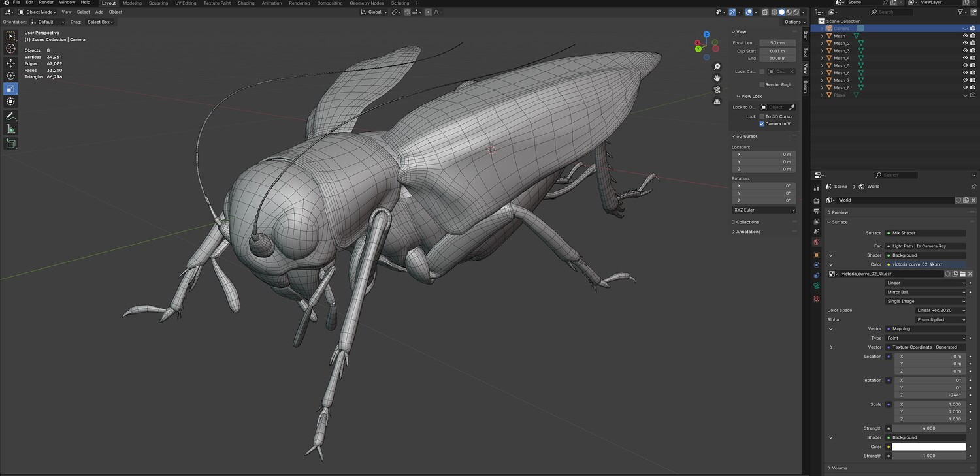Click the Mix Shader surface button
This screenshot has height=476, width=980.
(926, 233)
